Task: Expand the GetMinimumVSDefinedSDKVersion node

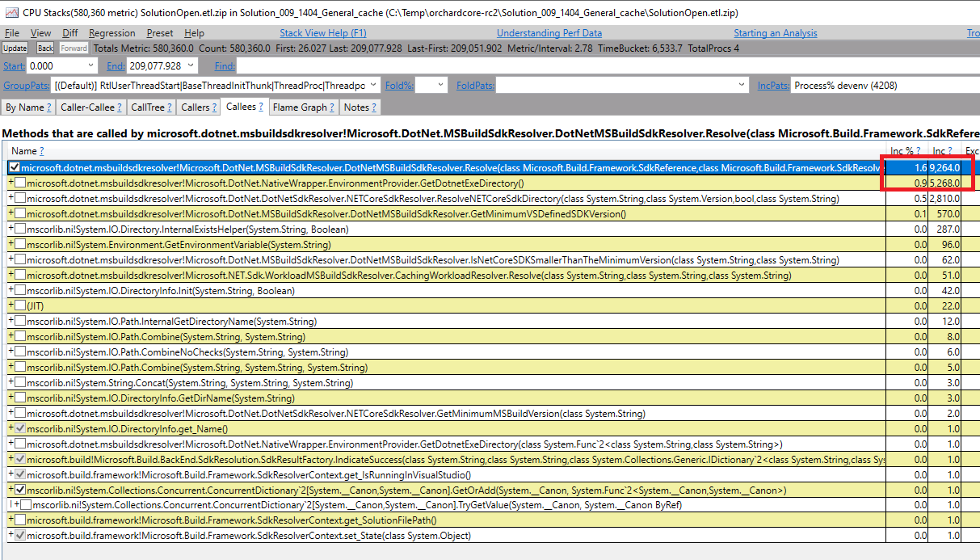Action: [x=11, y=213]
